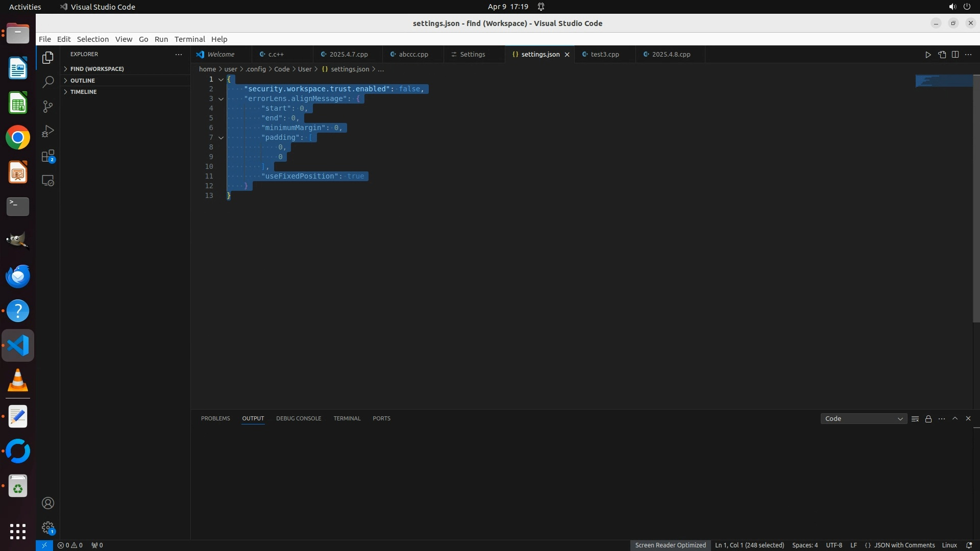
Task: Click Spaces: 4 indentation status button
Action: click(804, 545)
